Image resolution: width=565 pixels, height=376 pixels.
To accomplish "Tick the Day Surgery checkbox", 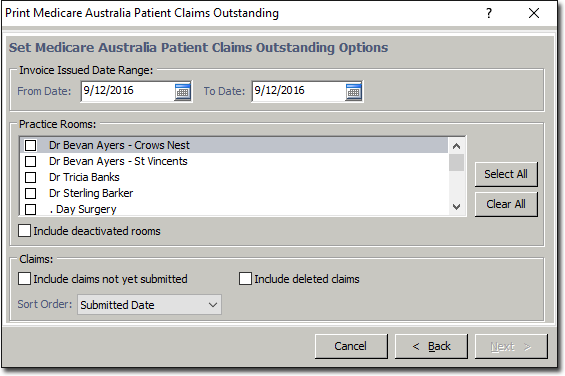I will click(x=31, y=209).
